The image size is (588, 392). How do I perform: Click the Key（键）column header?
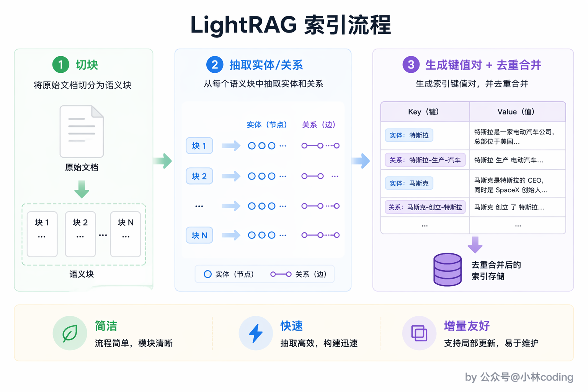[x=425, y=112]
